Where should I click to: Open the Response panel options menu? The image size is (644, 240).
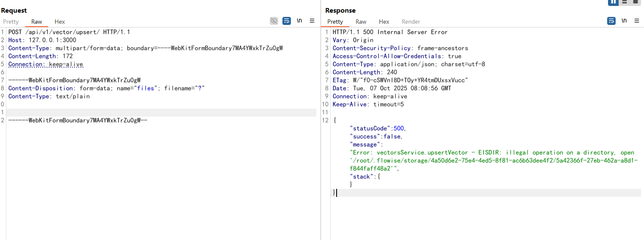[x=637, y=21]
